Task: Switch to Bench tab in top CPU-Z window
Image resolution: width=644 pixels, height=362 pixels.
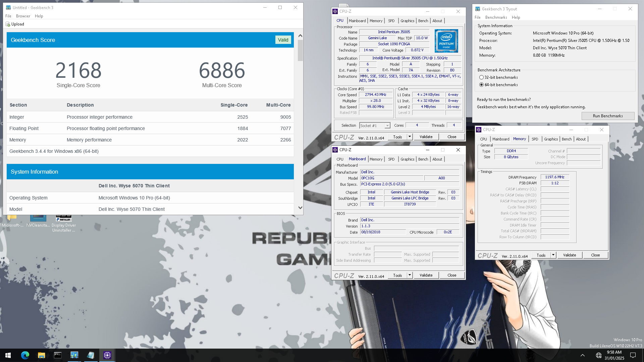Action: [423, 21]
